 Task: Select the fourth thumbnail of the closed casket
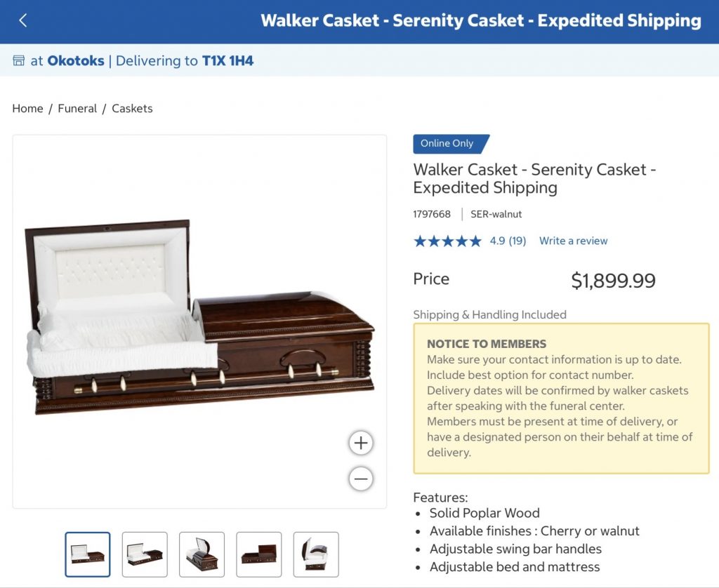tap(258, 554)
